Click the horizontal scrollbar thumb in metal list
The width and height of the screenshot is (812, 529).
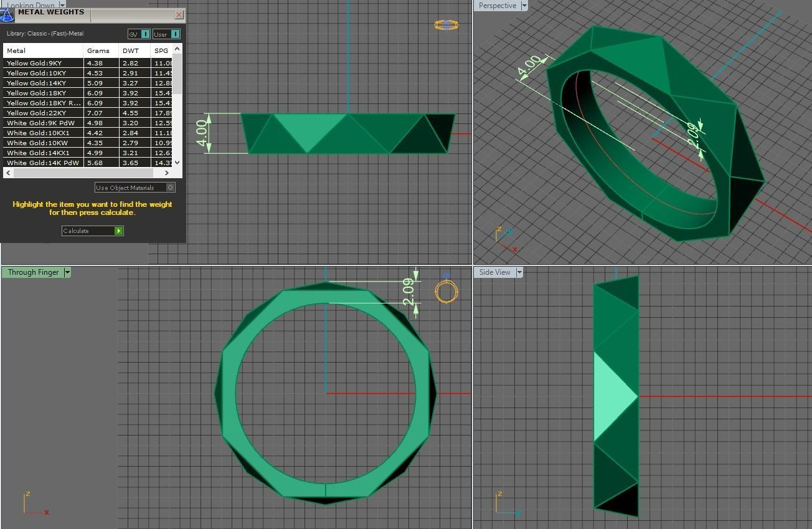pos(82,173)
